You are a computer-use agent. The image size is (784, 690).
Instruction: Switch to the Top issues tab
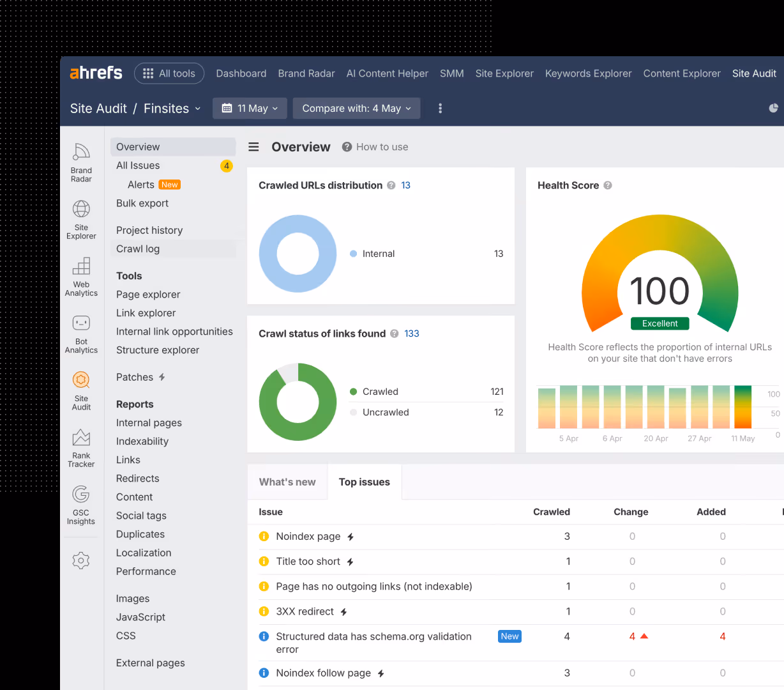tap(365, 482)
